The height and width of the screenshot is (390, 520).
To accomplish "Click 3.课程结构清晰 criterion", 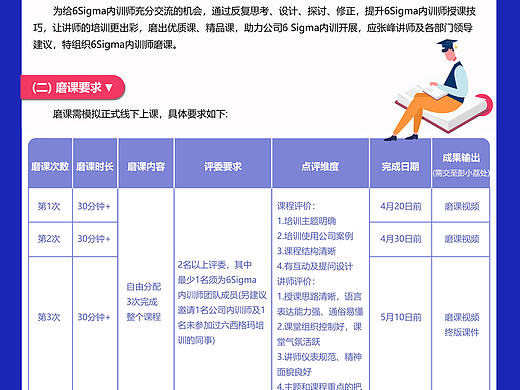I will 307,251.
